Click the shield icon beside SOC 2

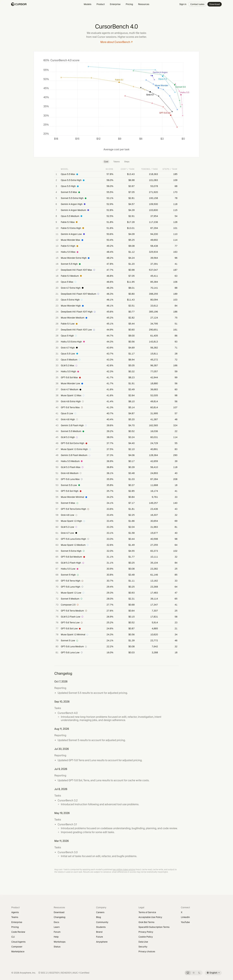point(39,973)
